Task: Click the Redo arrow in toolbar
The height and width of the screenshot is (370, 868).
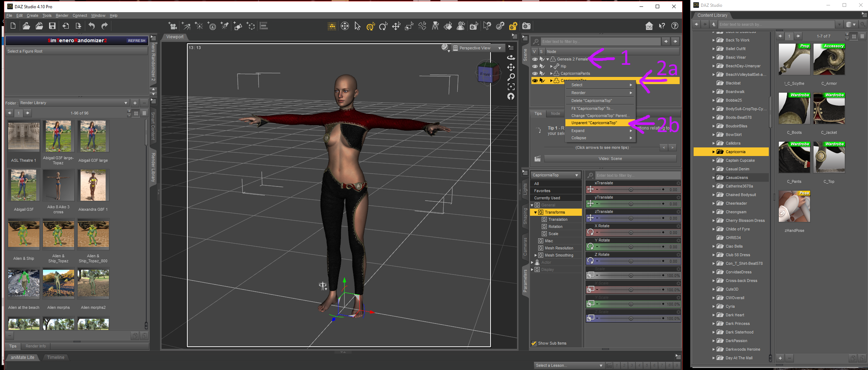Action: click(105, 26)
